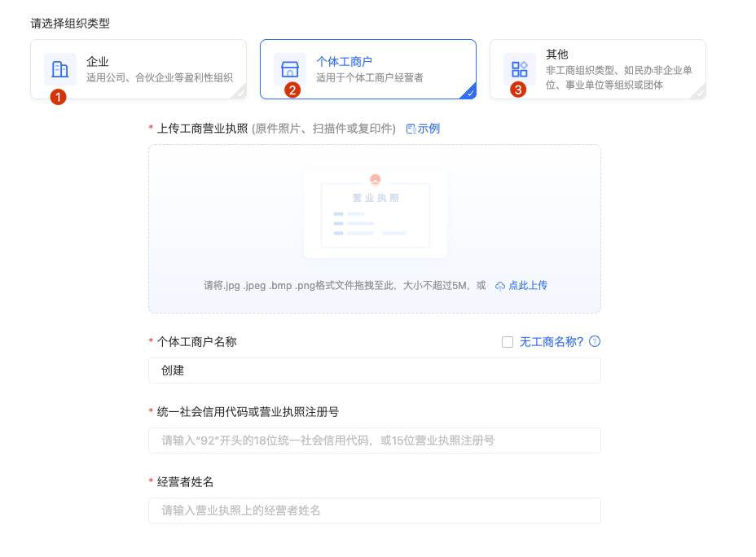Click the upload format hint text
Image resolution: width=756 pixels, height=557 pixels.
pyautogui.click(x=345, y=286)
